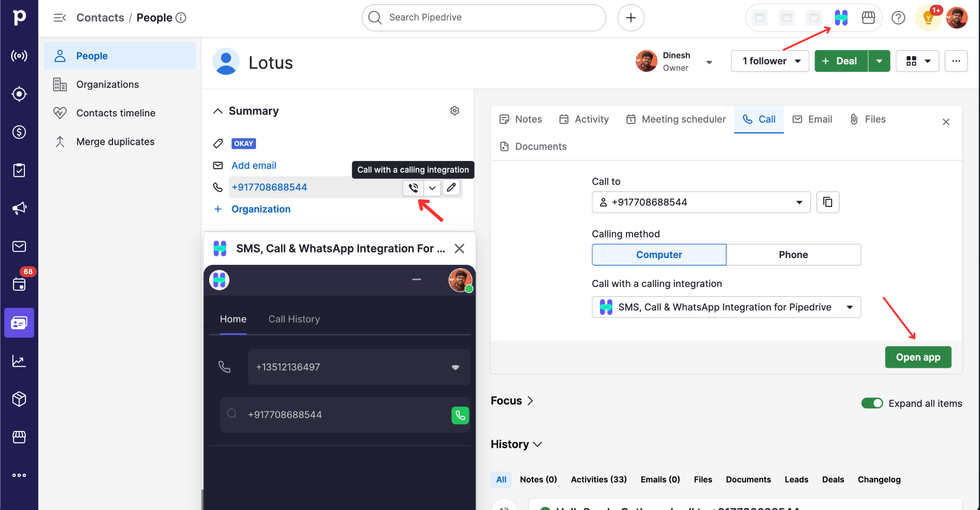Open phone number options chevron
The width and height of the screenshot is (980, 510).
[x=432, y=188]
